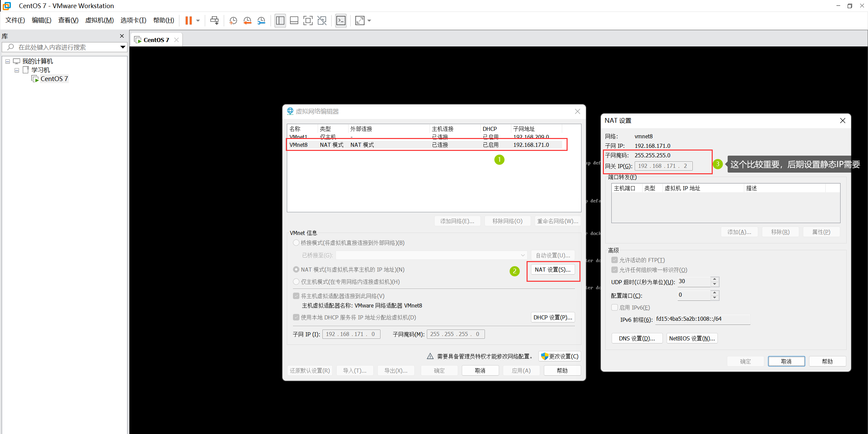
Task: Toggle the library sidebar view icon
Action: 280,21
